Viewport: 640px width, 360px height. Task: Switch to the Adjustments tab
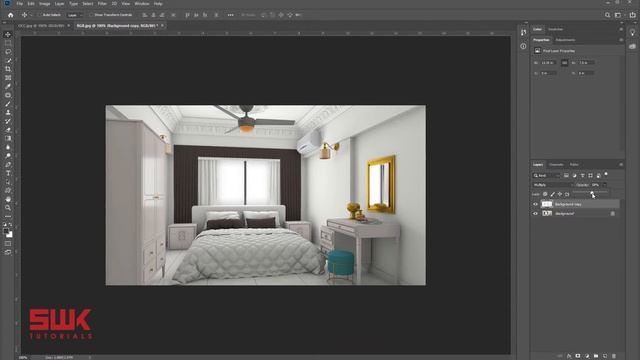click(565, 40)
